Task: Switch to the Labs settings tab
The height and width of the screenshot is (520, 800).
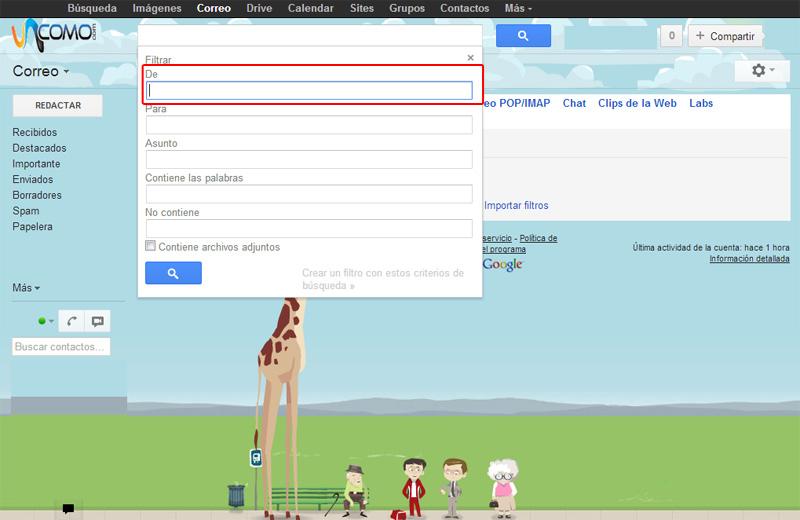Action: click(x=701, y=103)
